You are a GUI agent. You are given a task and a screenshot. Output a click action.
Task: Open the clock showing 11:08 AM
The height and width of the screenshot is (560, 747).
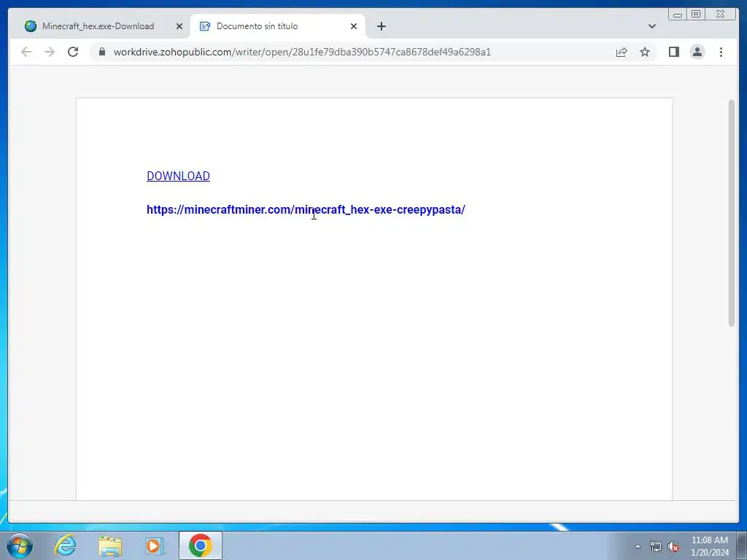pyautogui.click(x=709, y=546)
